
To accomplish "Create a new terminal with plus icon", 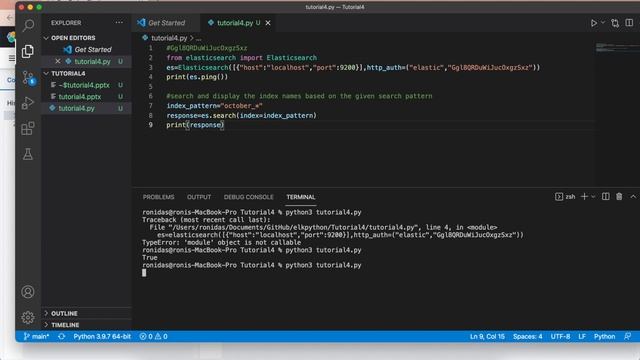I will point(584,197).
